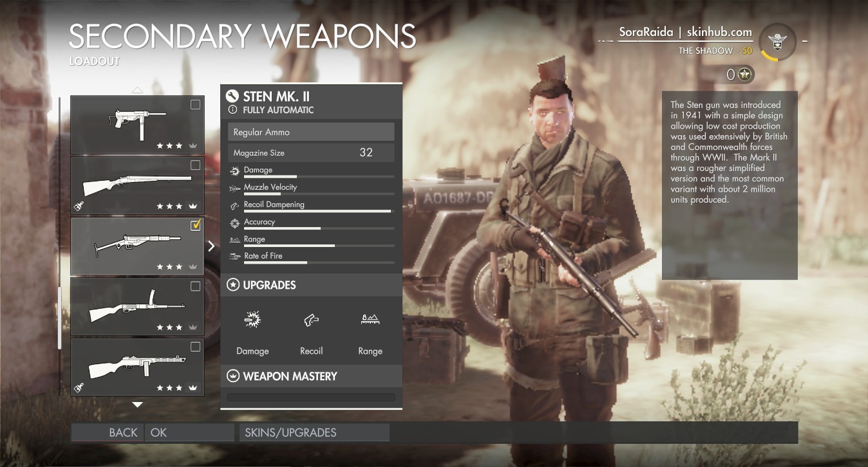Viewport: 868px width, 467px height.
Task: Move down the weapon list with bottom arrow
Action: (137, 405)
